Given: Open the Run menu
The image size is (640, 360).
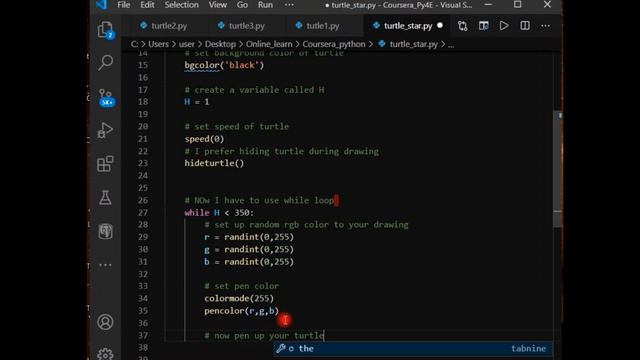Looking at the screenshot, I should (265, 5).
